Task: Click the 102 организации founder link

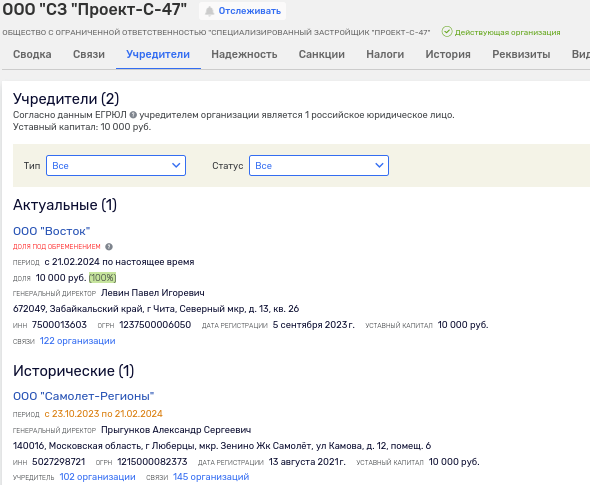Action: click(x=97, y=477)
